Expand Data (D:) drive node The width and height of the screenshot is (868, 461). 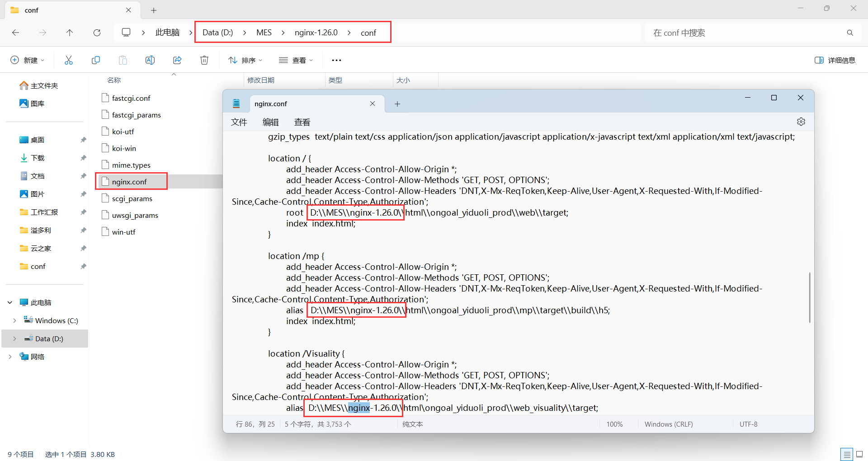click(x=14, y=339)
